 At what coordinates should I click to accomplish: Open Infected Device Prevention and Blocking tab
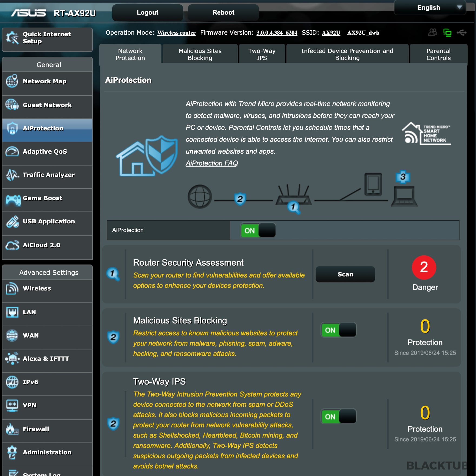point(347,54)
